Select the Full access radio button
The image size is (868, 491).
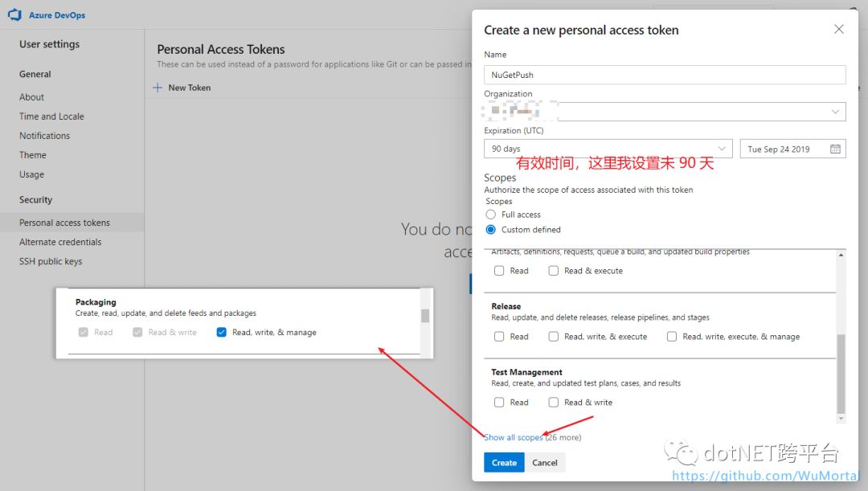pos(490,215)
